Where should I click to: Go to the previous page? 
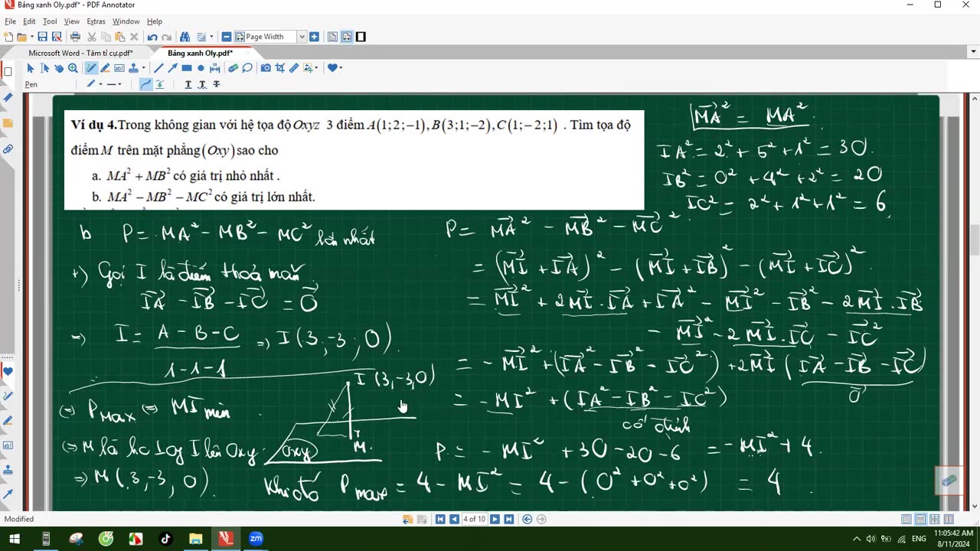click(x=454, y=519)
